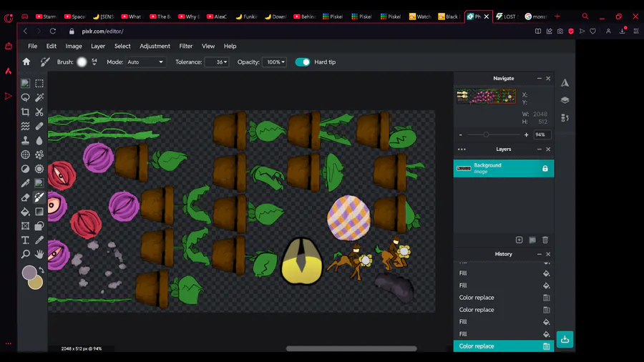Click the zoom percentage field showing 94%
The width and height of the screenshot is (644, 362).
click(x=542, y=134)
